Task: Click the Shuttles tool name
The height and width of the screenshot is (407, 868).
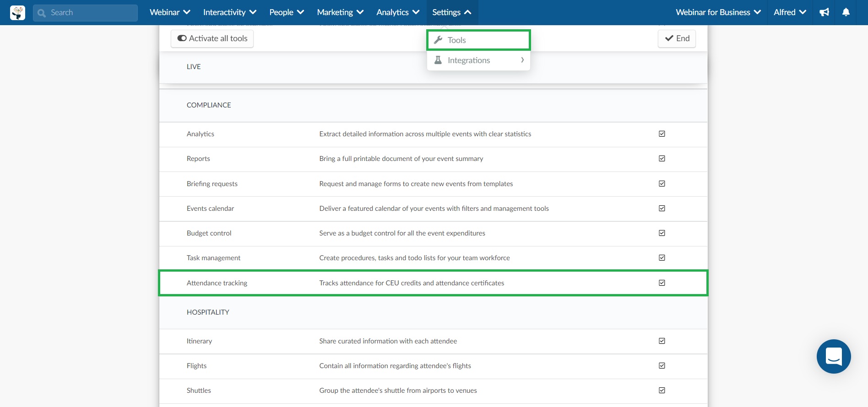Action: 199,391
